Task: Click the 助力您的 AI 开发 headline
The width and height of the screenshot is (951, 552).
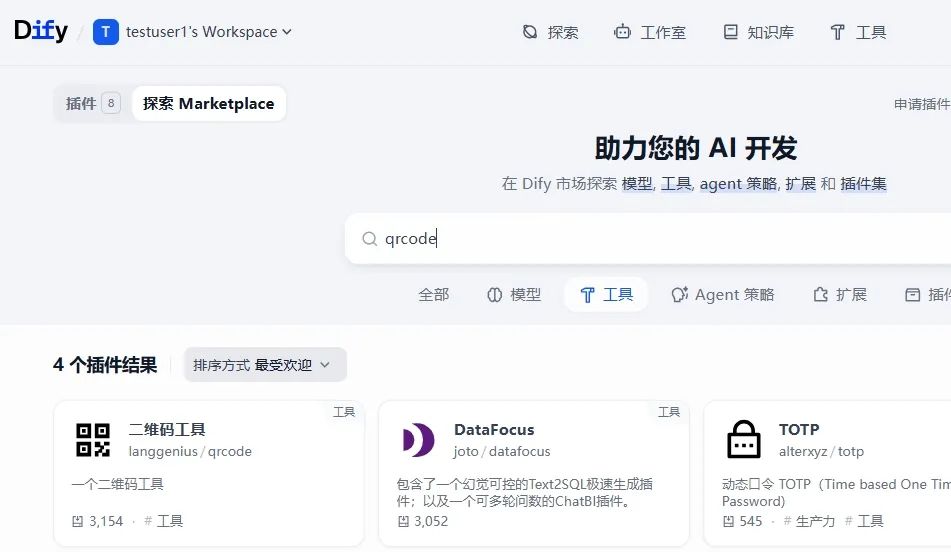Action: tap(696, 148)
